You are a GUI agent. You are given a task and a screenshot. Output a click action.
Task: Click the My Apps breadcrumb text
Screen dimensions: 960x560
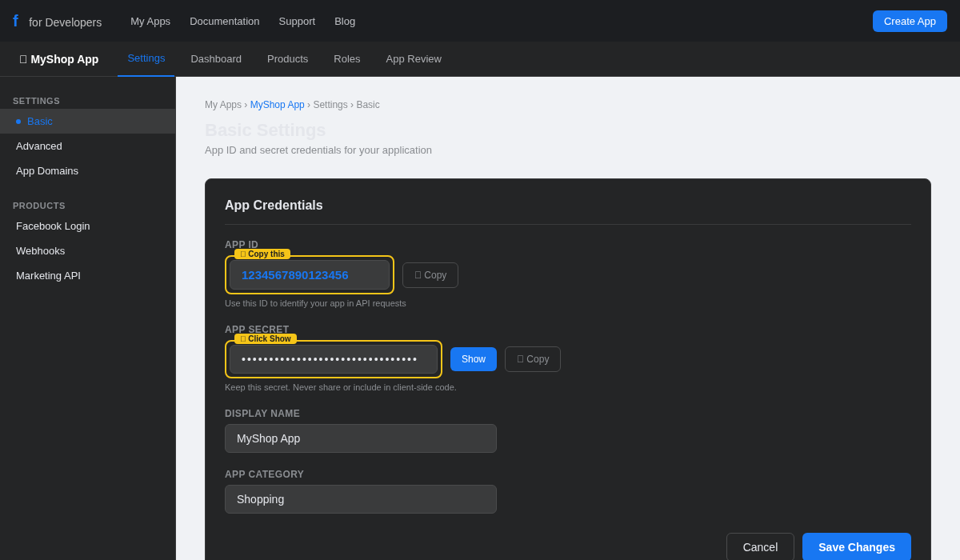click(223, 105)
